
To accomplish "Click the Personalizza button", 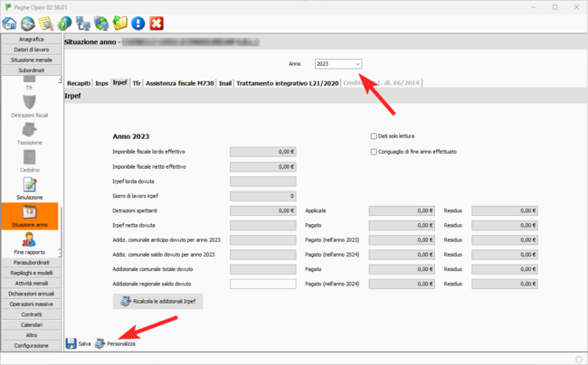I will (x=115, y=344).
